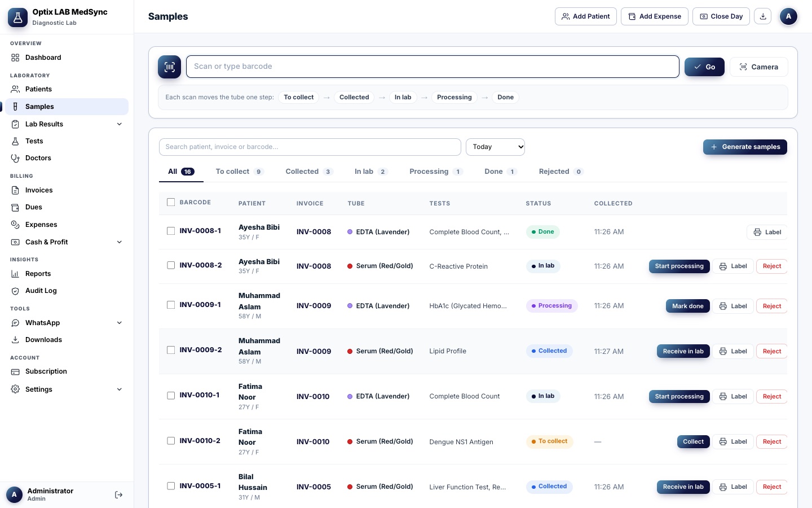Go to Patients in sidebar
812x508 pixels.
(67, 89)
